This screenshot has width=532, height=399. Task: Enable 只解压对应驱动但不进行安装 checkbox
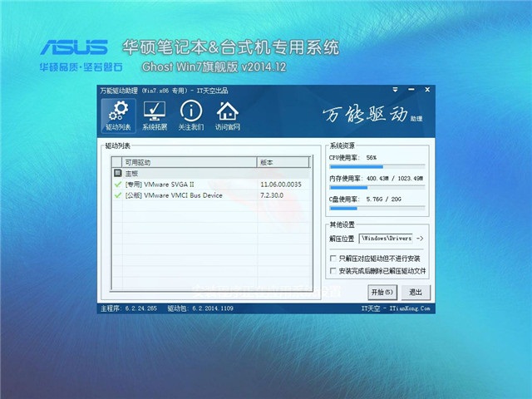tap(333, 259)
